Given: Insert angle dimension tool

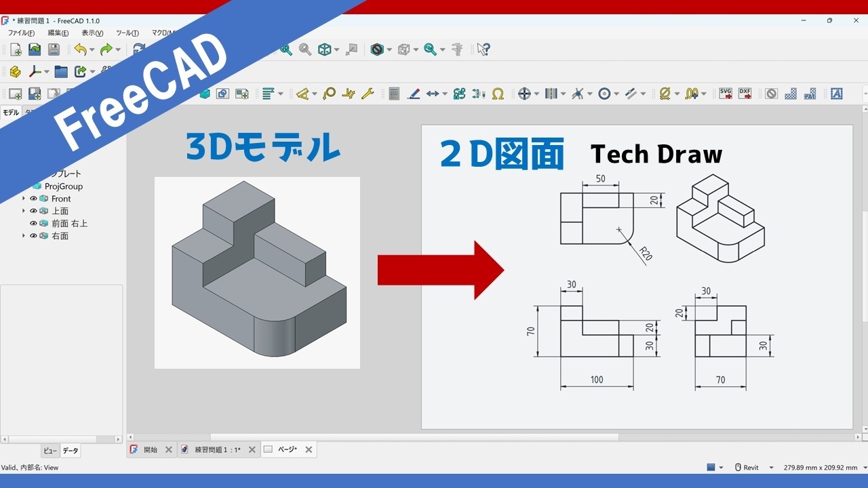Looking at the screenshot, I should click(x=302, y=94).
